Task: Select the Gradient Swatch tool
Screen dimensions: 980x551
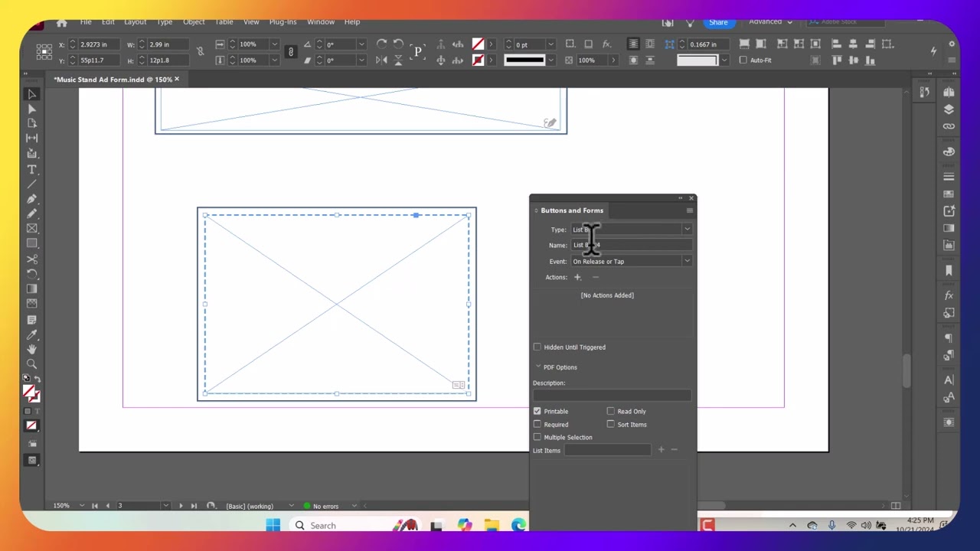Action: pos(31,289)
